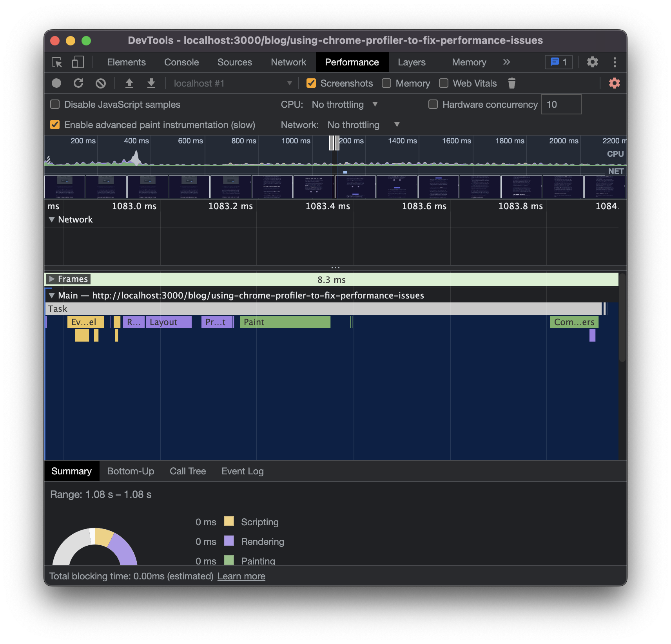
Task: Expand the Frames track
Action: click(52, 279)
